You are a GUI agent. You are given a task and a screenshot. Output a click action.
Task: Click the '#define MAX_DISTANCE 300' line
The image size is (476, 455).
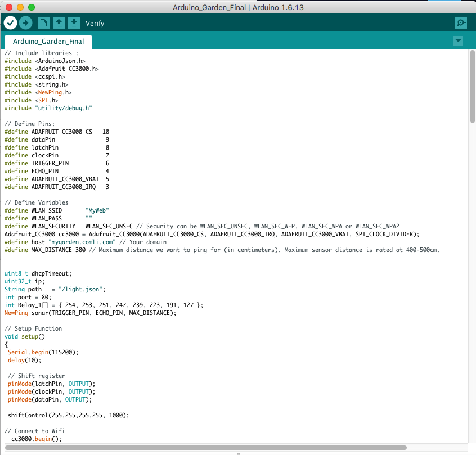pyautogui.click(x=222, y=250)
